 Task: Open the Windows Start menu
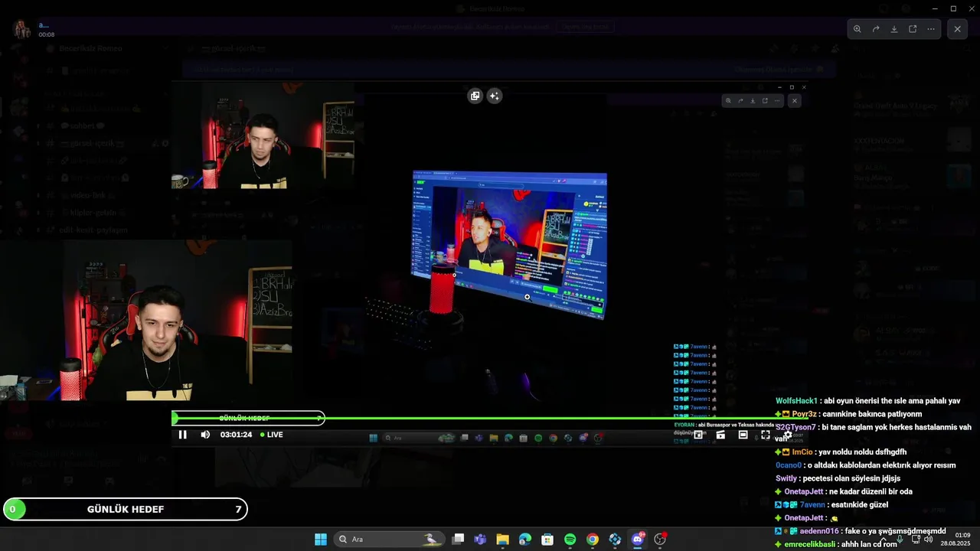tap(321, 540)
